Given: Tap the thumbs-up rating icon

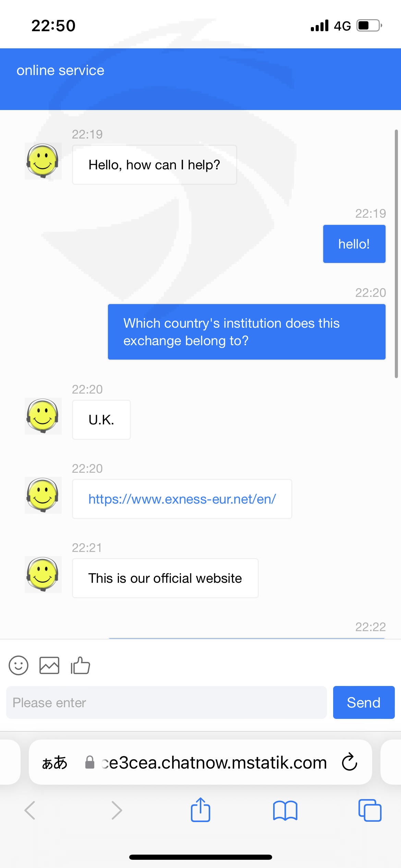Looking at the screenshot, I should pos(80,665).
